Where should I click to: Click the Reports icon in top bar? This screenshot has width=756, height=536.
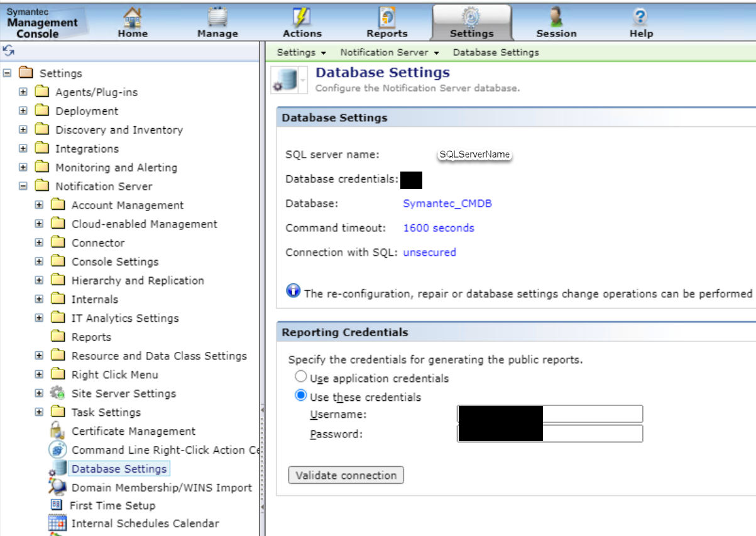[x=386, y=17]
